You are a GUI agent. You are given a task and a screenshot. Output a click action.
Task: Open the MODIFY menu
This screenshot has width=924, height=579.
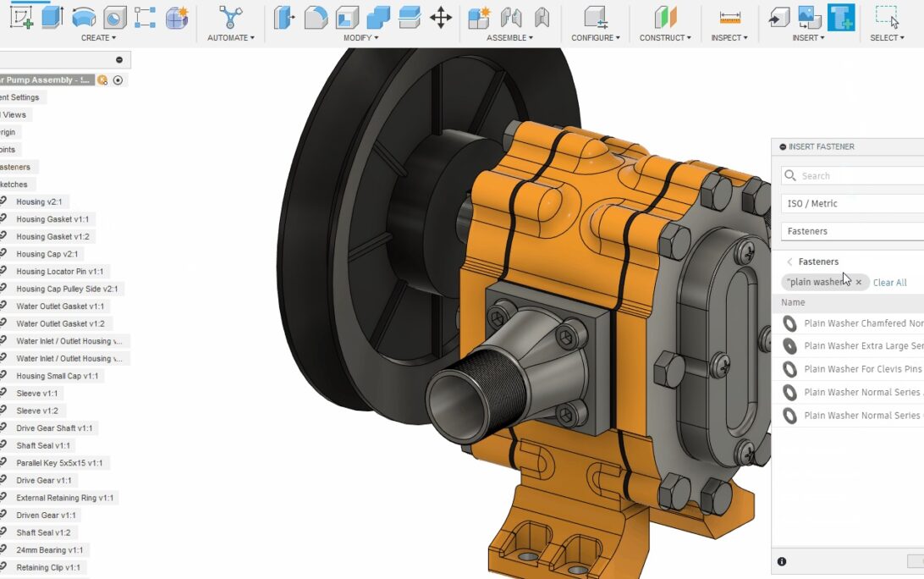360,38
